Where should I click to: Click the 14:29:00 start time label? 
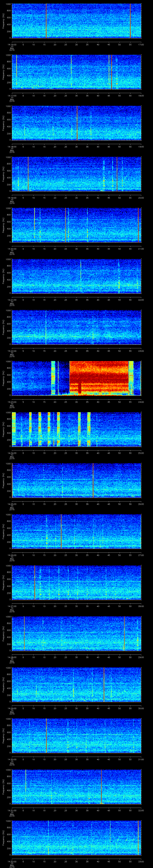coord(12,708)
